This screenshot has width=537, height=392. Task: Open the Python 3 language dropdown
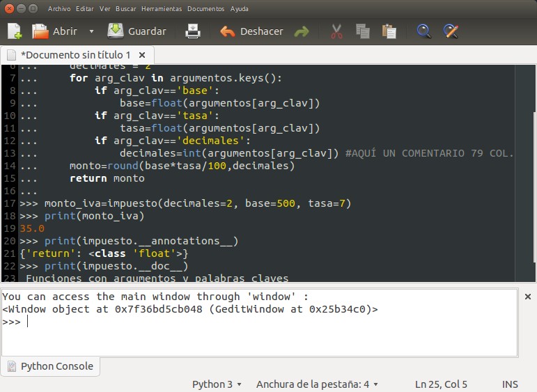tap(217, 384)
